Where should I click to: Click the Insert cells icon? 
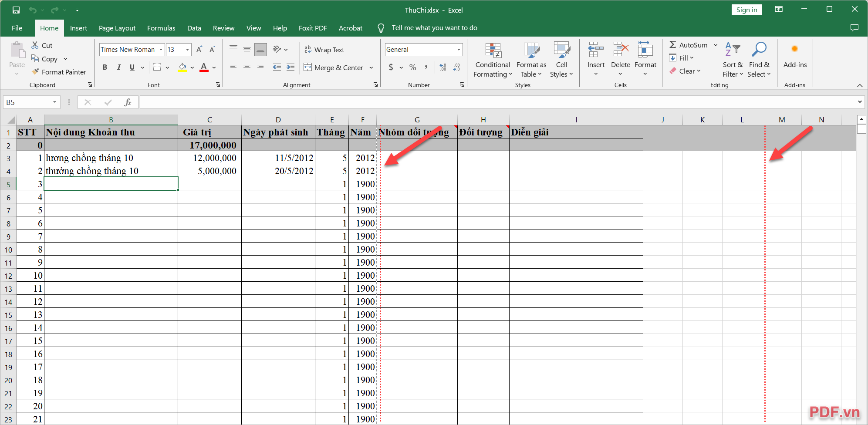click(x=596, y=50)
